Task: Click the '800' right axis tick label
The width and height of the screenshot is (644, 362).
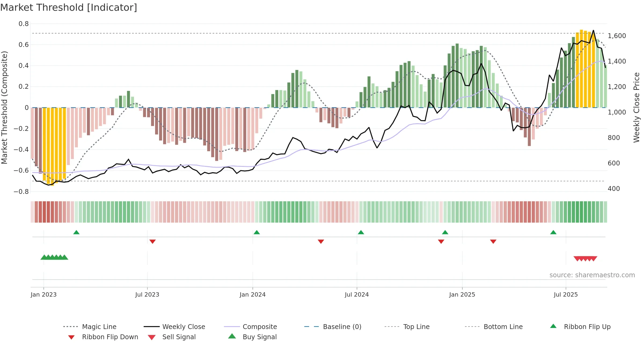Action: (614, 138)
